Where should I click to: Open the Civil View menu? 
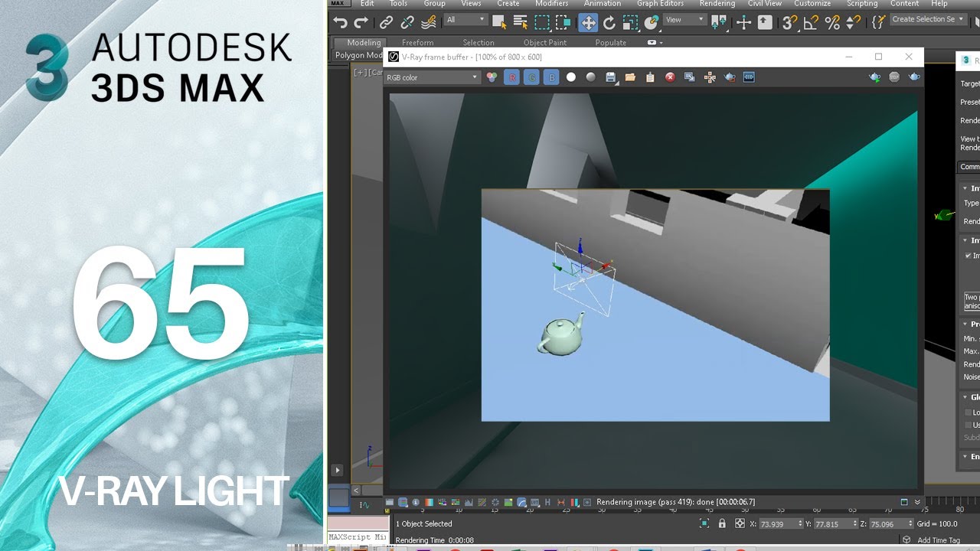click(x=765, y=4)
